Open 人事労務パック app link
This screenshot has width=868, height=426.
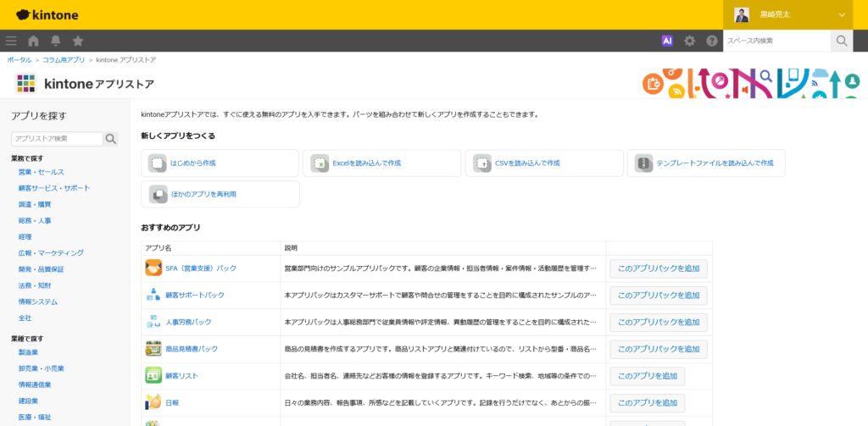pyautogui.click(x=188, y=322)
